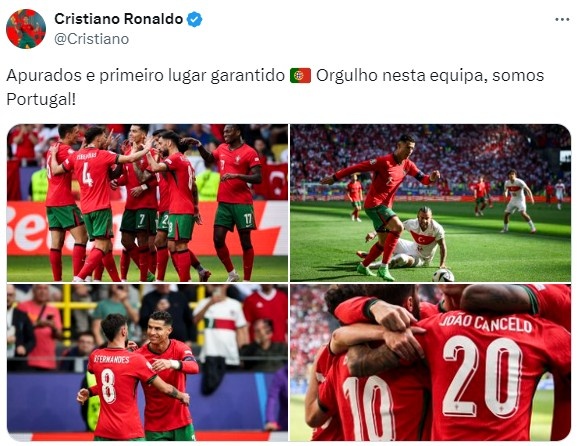Click the blue verified badge icon

coord(194,19)
